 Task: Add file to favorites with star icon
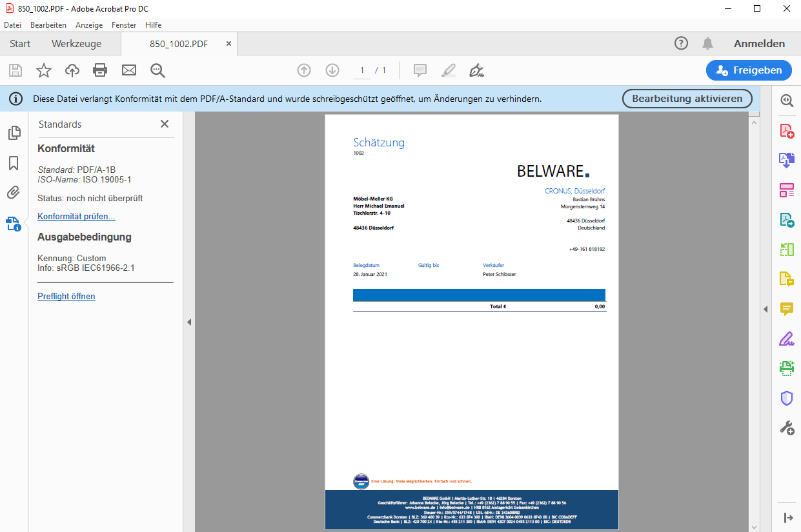point(44,70)
